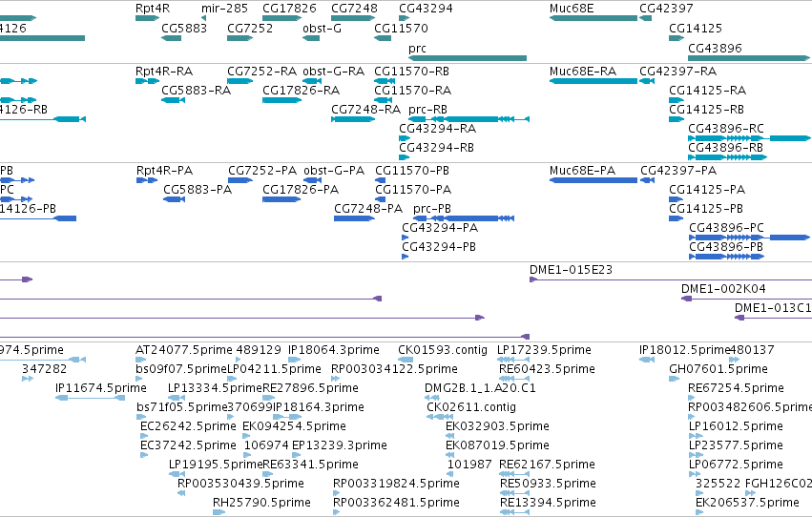Screen dimensions: 812x517
Task: Click the prc gene bar
Action: (468, 58)
